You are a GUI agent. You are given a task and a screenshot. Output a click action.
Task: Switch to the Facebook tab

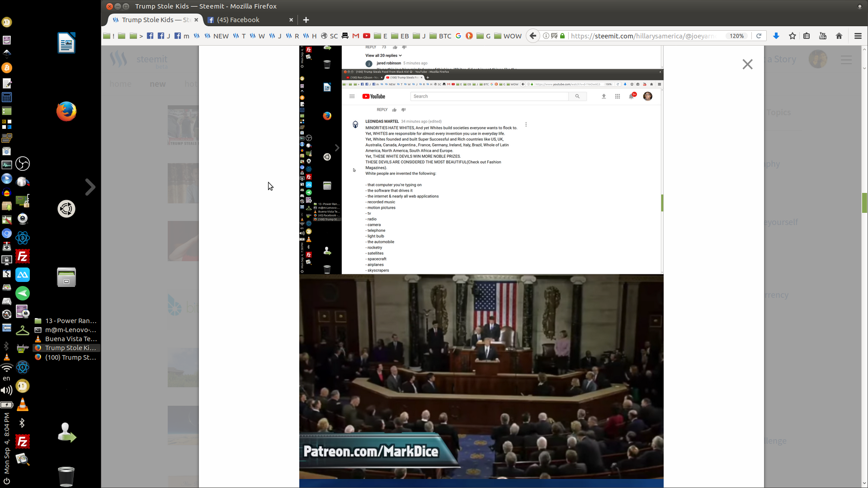point(238,20)
